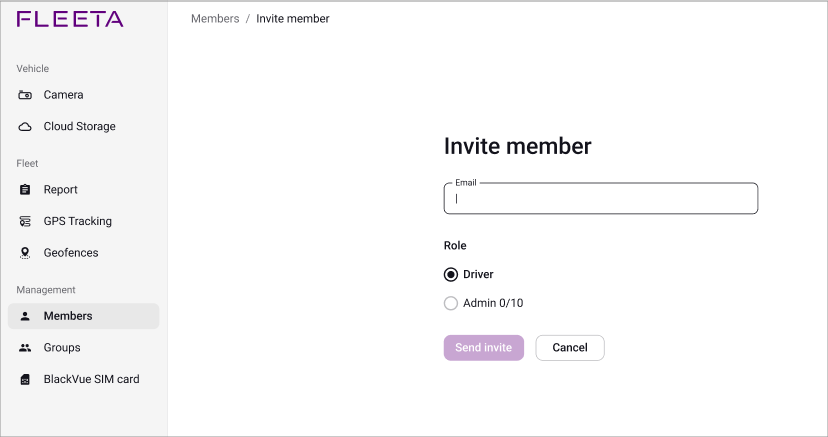Screen dimensions: 828x437
Task: Click the Groups people icon
Action: click(25, 348)
